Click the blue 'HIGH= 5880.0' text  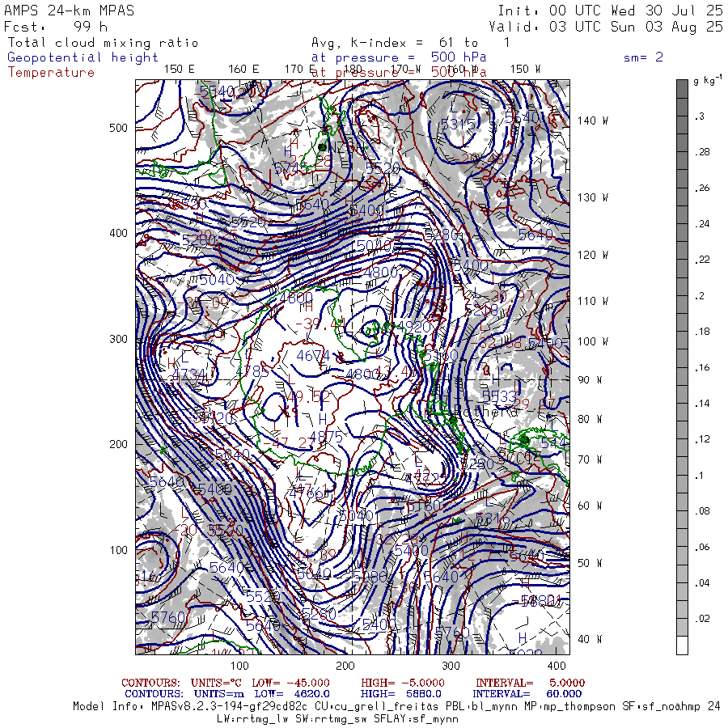(400, 694)
